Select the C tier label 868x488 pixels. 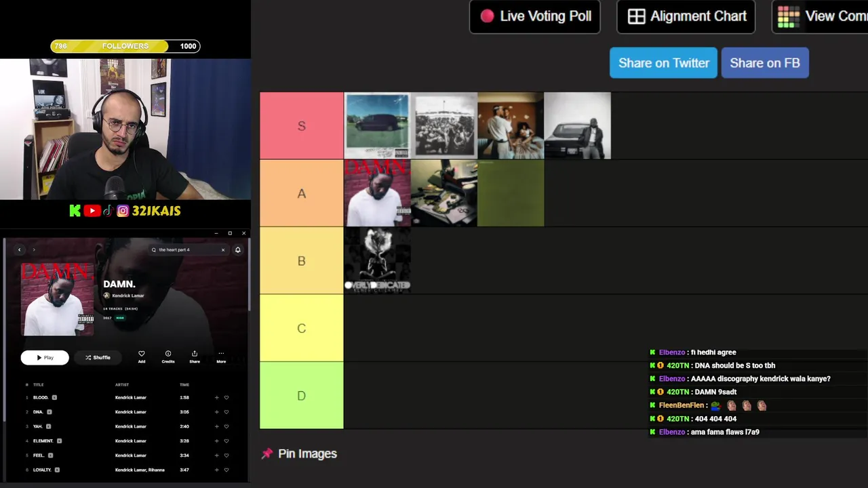pos(302,328)
